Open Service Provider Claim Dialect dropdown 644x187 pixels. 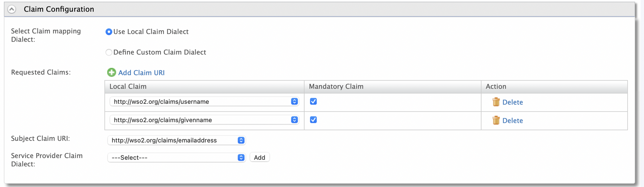click(x=176, y=158)
